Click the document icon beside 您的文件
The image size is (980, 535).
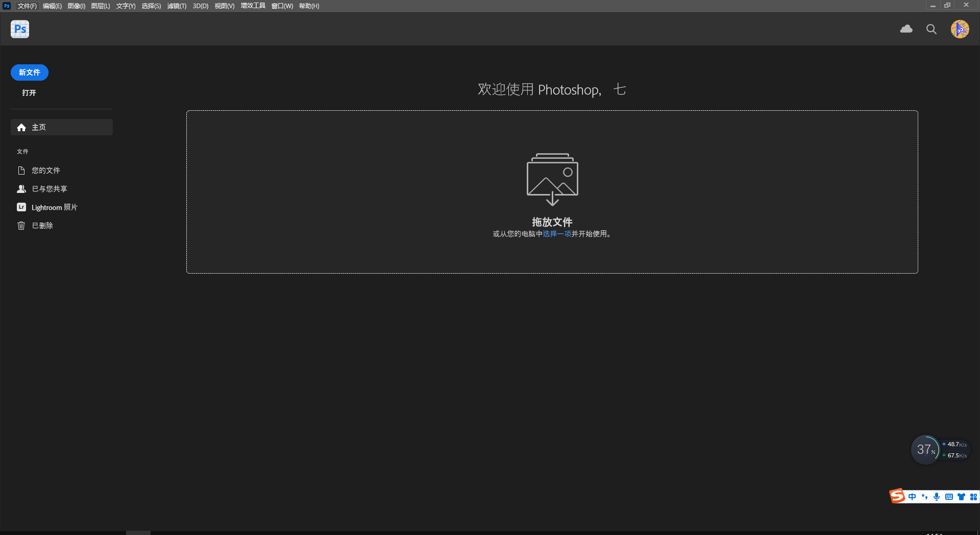(21, 171)
